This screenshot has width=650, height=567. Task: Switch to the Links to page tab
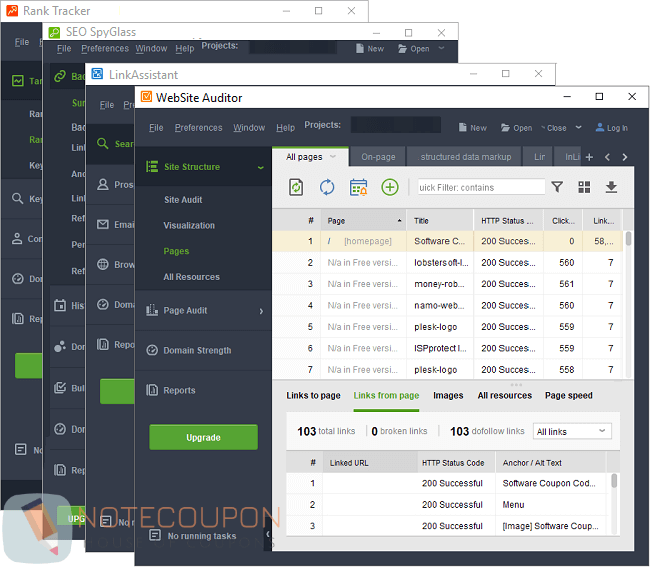click(x=313, y=395)
